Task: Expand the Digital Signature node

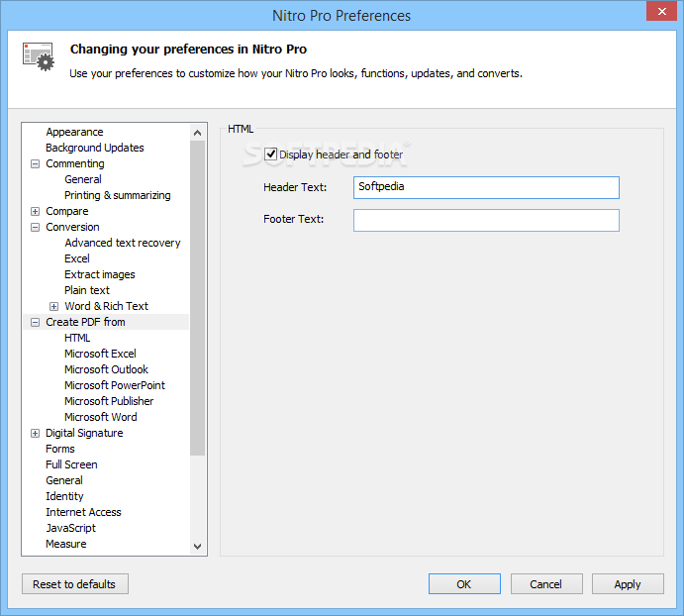Action: 35,434
